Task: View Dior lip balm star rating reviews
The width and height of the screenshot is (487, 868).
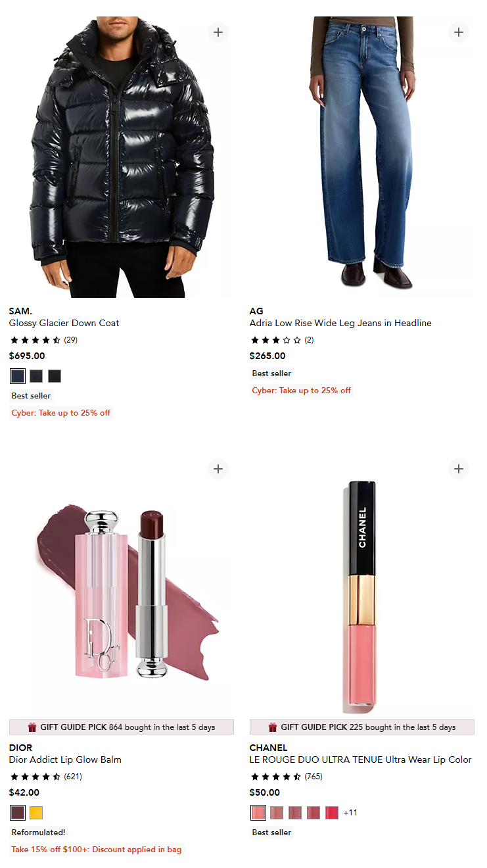Action: [45, 777]
